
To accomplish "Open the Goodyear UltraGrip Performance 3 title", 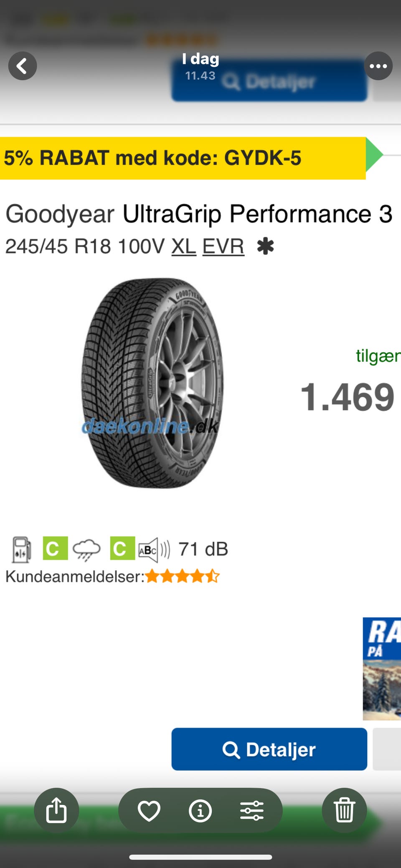I will click(199, 214).
